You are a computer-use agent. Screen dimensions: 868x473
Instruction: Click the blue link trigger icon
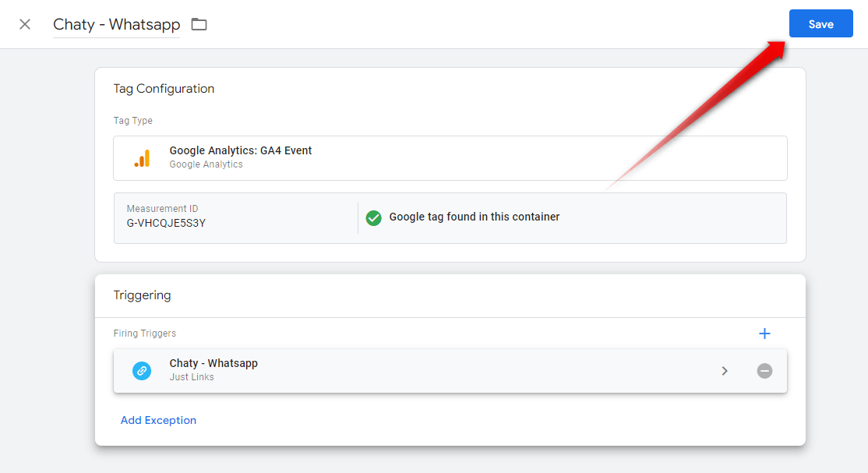[142, 371]
